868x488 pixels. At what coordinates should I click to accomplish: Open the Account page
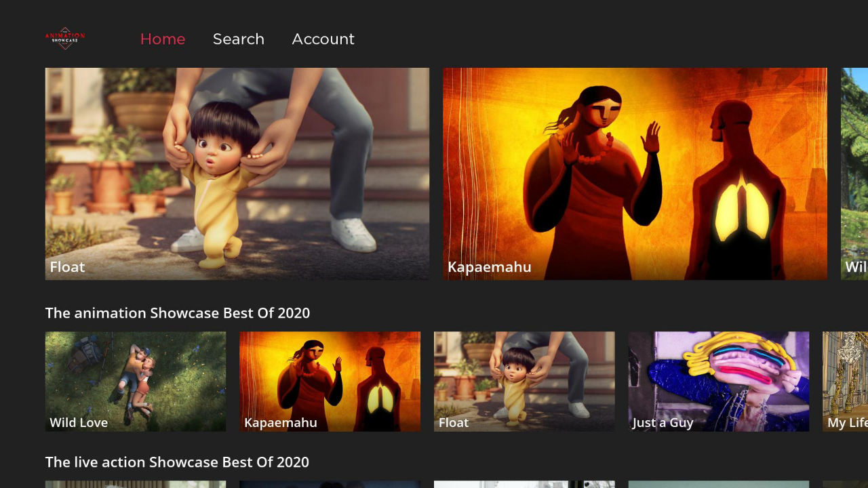point(323,39)
